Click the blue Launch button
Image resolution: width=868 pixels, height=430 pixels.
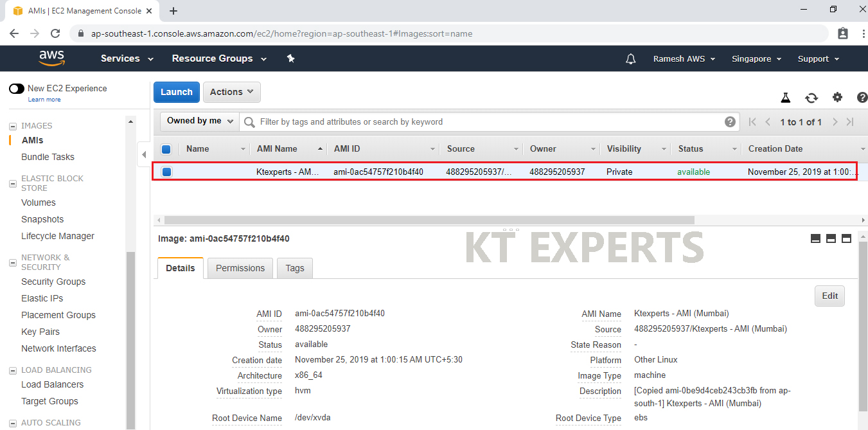point(177,92)
